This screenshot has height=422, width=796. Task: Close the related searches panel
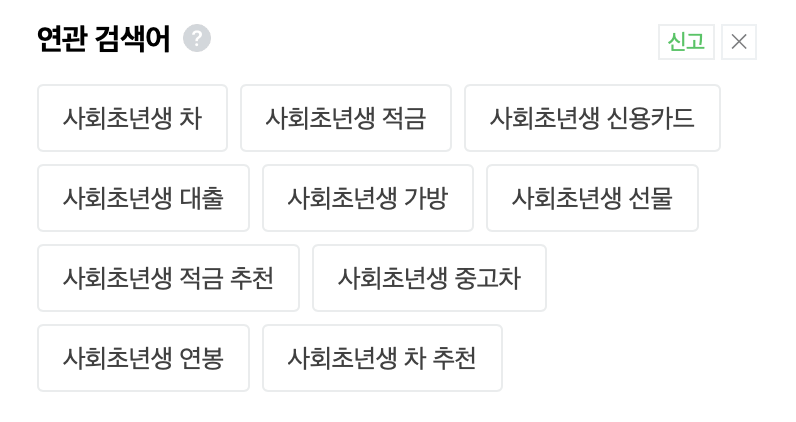tap(739, 42)
